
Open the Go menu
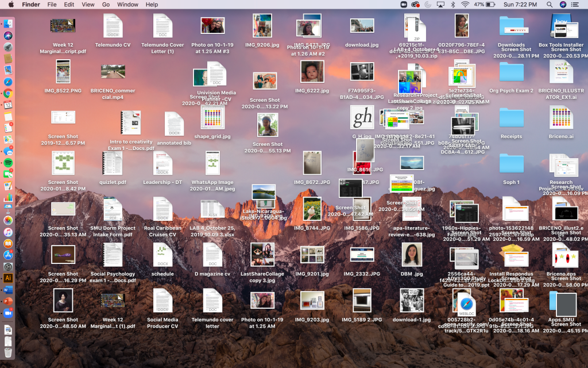coord(106,5)
